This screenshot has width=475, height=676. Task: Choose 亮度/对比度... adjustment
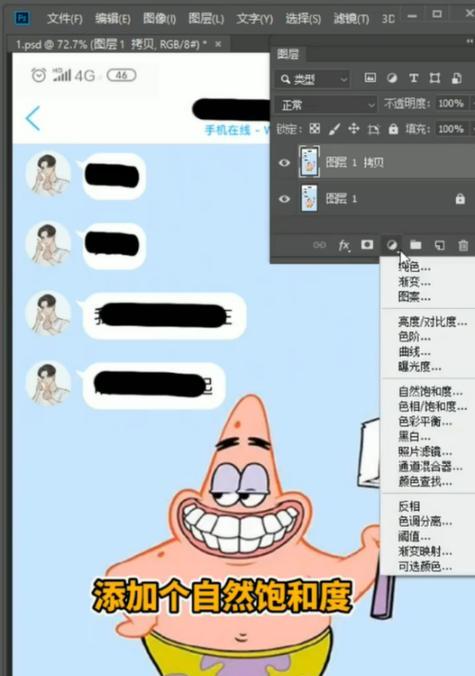[432, 322]
